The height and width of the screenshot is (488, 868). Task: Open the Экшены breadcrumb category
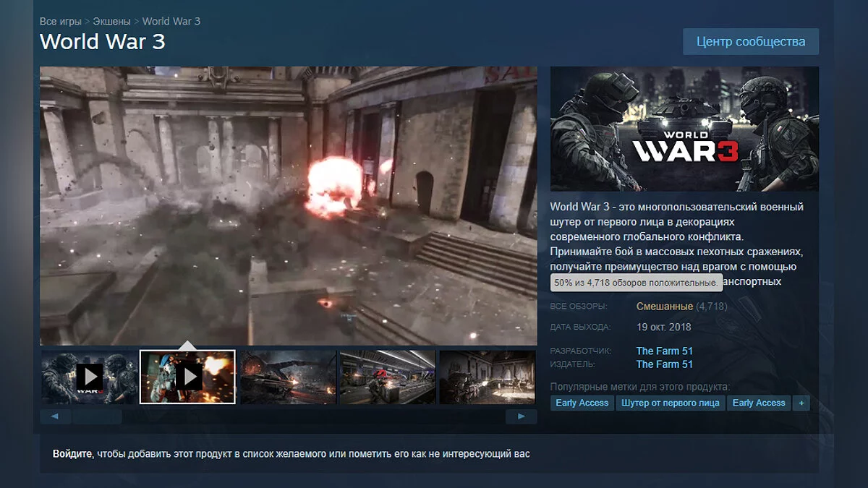tap(111, 21)
